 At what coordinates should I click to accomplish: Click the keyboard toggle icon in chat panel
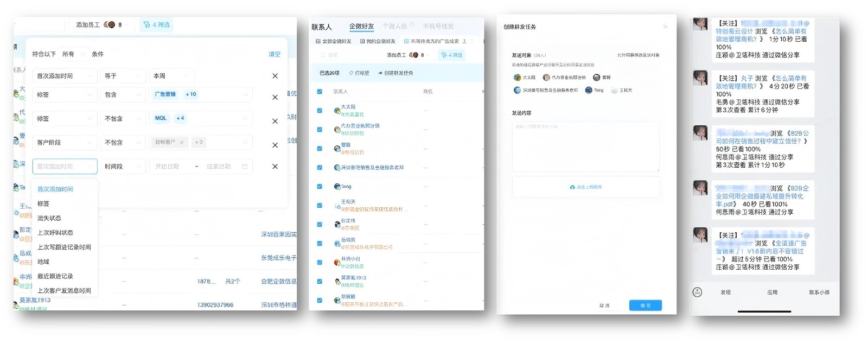(x=698, y=292)
